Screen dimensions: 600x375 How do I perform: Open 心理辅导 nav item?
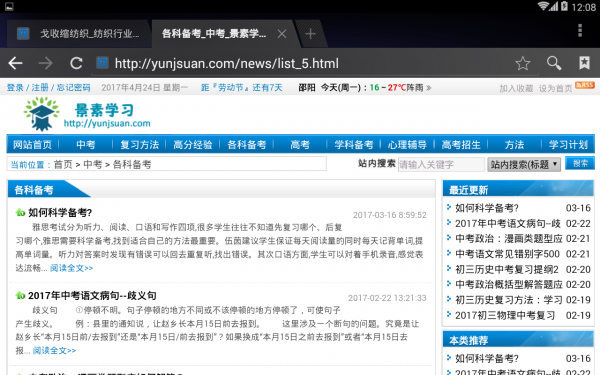tap(407, 145)
